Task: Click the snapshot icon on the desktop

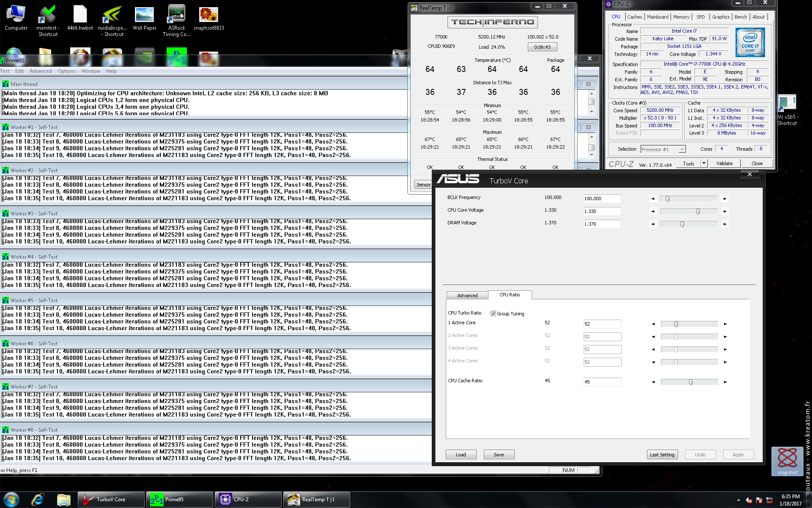Action: (787, 461)
